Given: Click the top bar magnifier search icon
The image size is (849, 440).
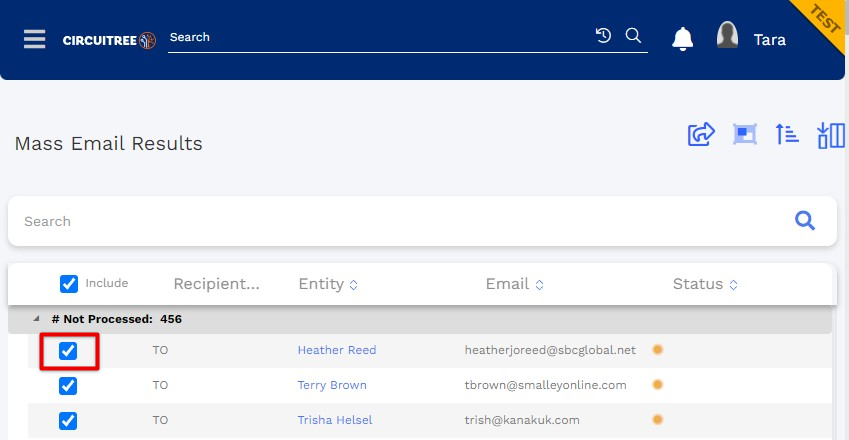Looking at the screenshot, I should [x=633, y=36].
